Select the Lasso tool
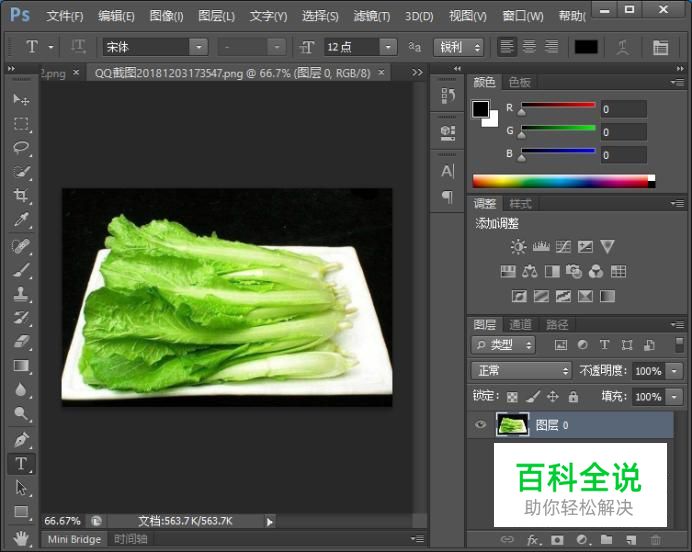 21,147
